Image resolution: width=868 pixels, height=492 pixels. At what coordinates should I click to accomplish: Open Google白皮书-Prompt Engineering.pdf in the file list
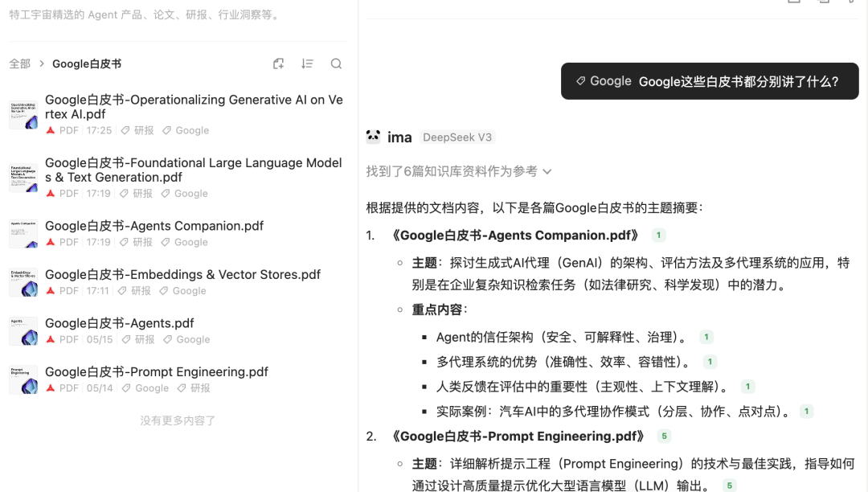pos(157,372)
